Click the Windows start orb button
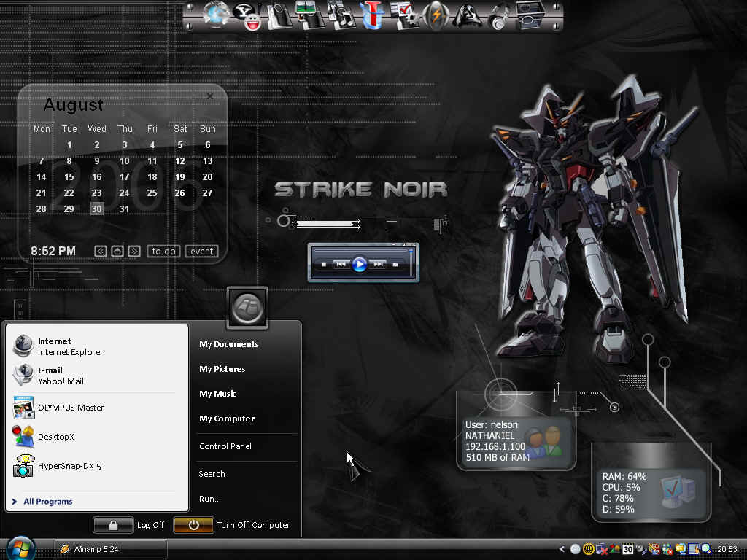 tap(20, 548)
